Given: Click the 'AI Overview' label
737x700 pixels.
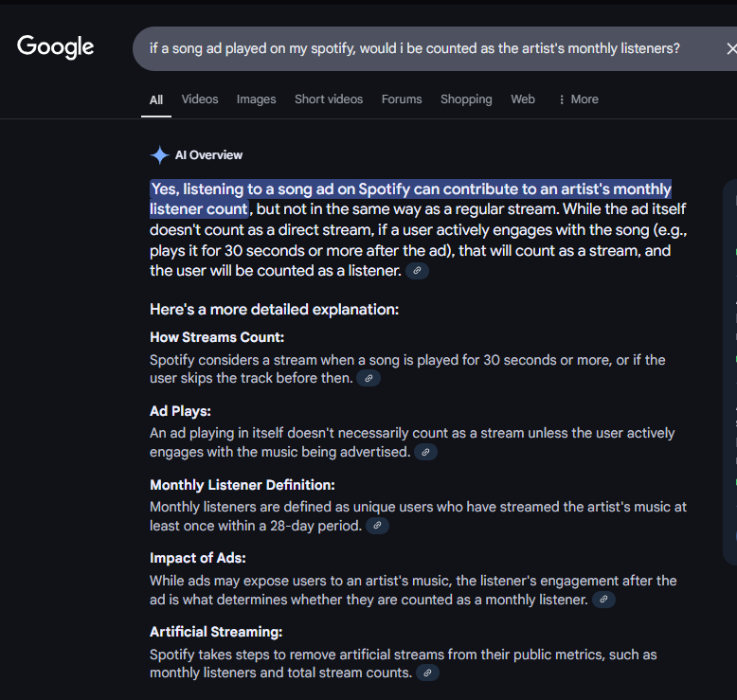Looking at the screenshot, I should click(x=208, y=155).
